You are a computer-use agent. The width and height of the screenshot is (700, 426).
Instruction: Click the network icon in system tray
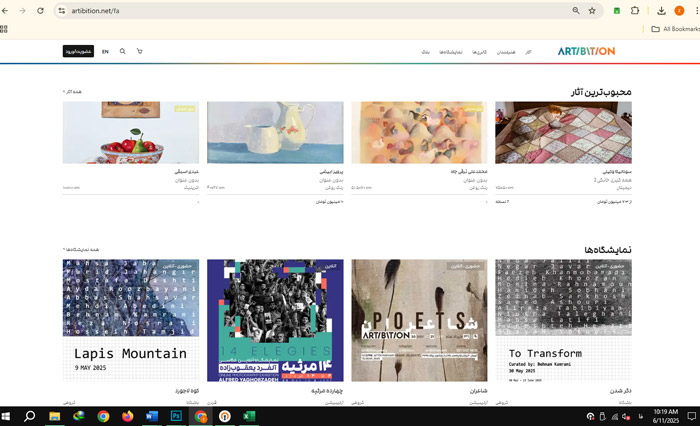pos(615,417)
